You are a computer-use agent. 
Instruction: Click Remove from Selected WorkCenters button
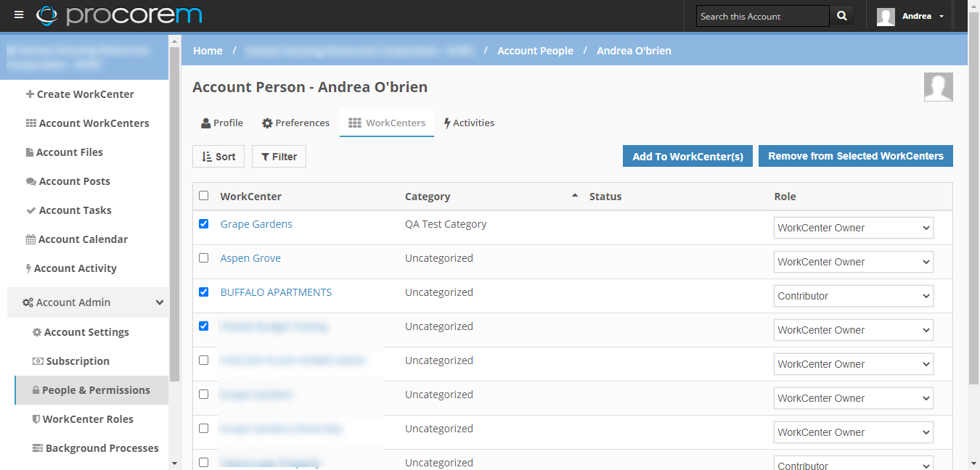tap(856, 156)
